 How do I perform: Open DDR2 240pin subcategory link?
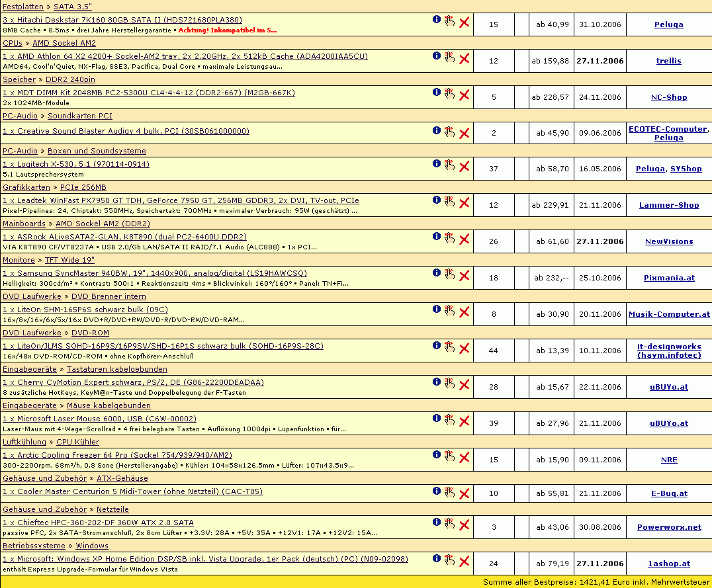coord(70,79)
